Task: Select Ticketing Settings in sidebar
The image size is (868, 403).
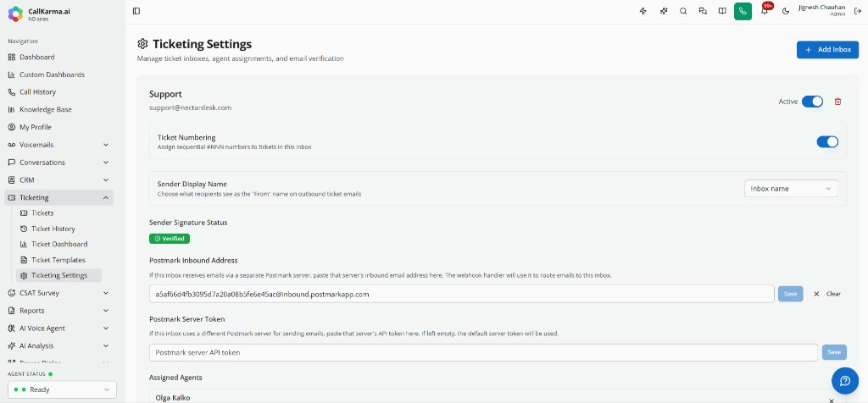Action: [59, 275]
